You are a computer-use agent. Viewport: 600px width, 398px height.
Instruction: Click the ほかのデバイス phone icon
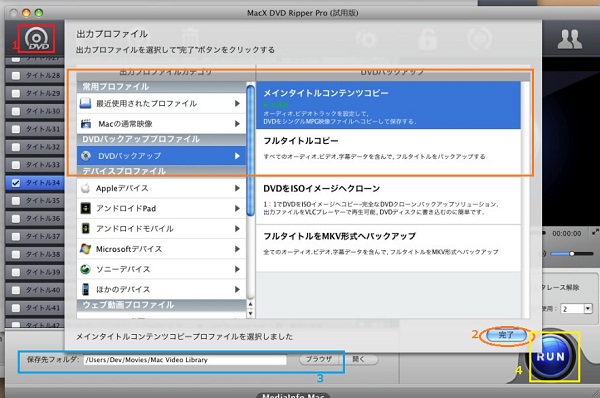point(86,289)
